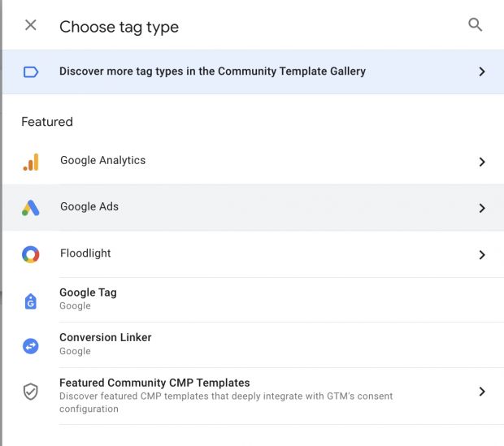Click the shield checkmark CMP icon

31,392
